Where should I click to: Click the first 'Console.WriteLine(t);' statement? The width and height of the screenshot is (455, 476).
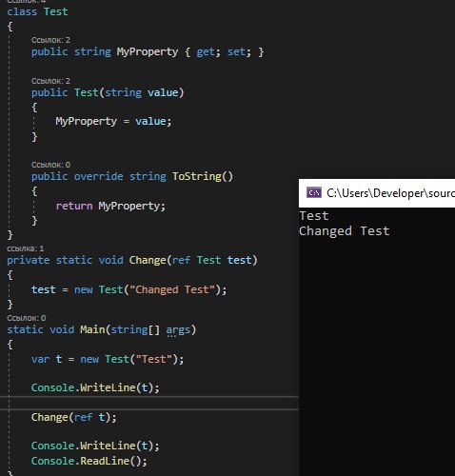tap(95, 387)
